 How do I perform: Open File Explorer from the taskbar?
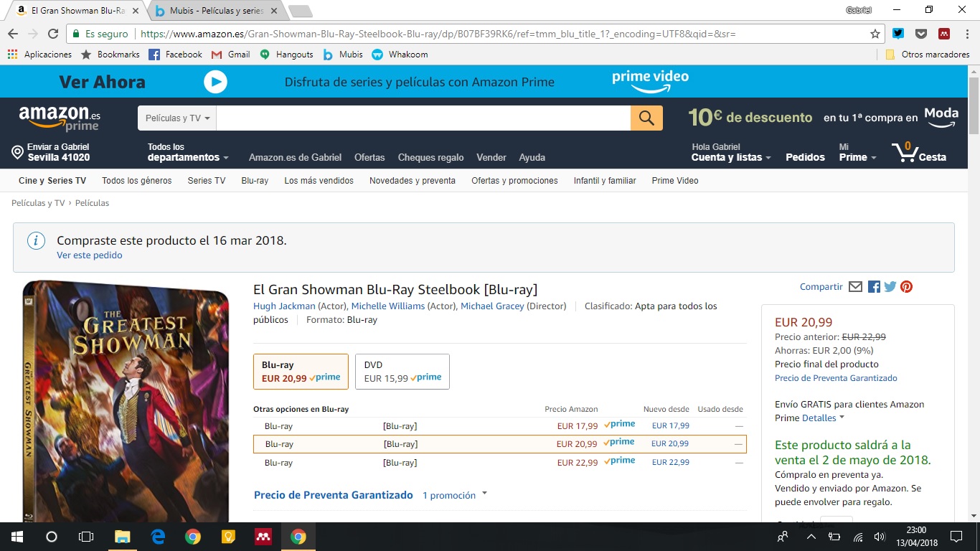(123, 537)
